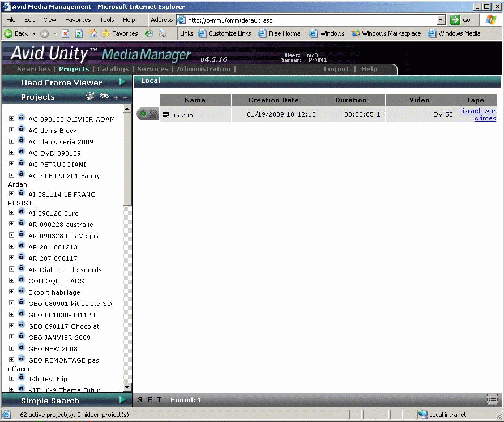Viewport: 504px width, 422px height.
Task: Click the F button in bottom bar
Action: point(150,400)
